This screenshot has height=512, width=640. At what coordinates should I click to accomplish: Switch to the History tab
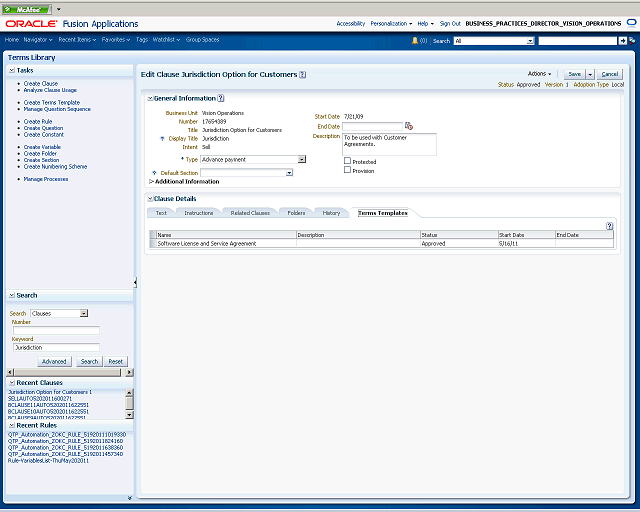(331, 213)
